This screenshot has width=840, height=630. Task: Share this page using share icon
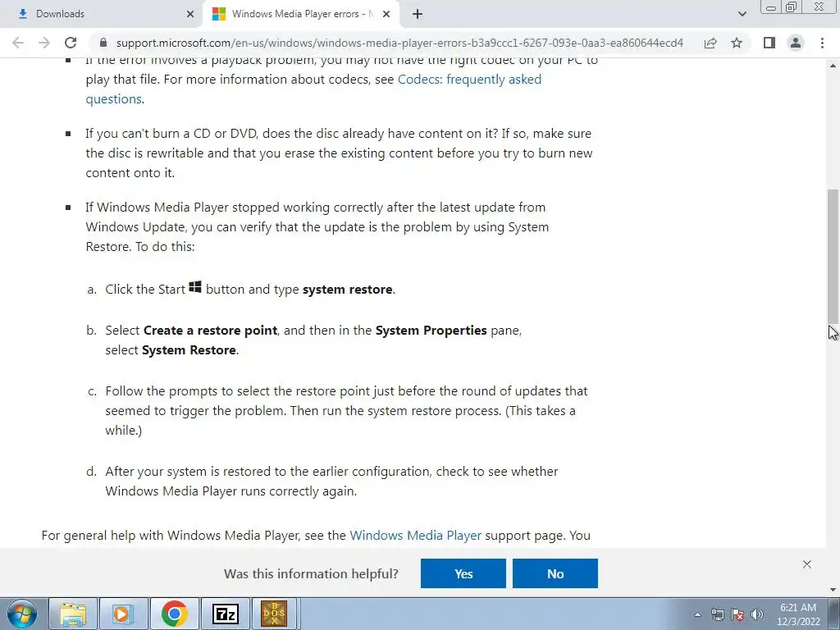click(710, 43)
